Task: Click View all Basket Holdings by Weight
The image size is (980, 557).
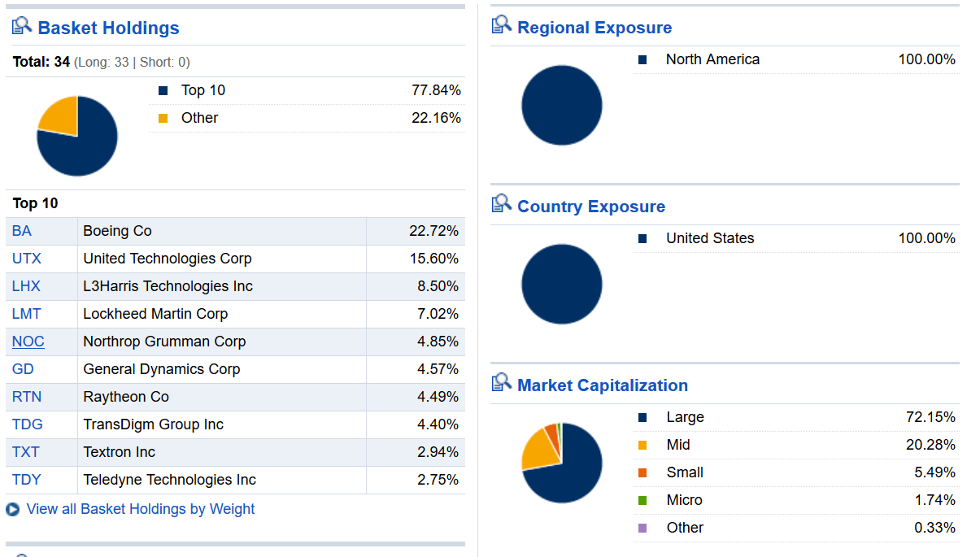Action: click(x=140, y=509)
